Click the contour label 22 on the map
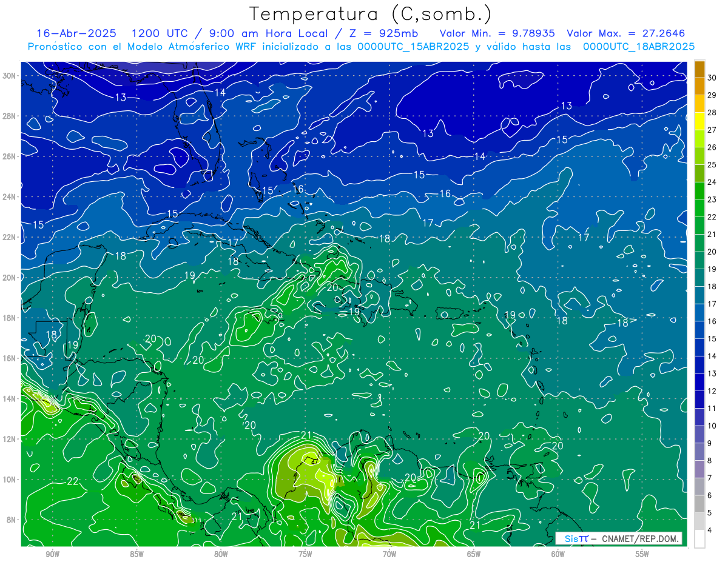 pyautogui.click(x=73, y=481)
